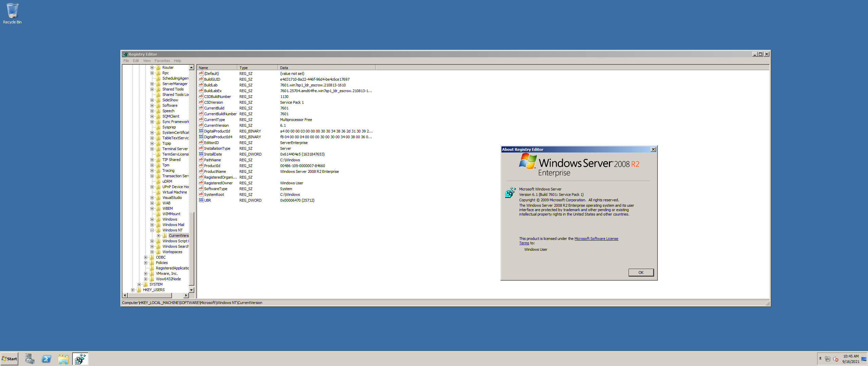
Task: Expand the Router tree node
Action: coord(152,67)
